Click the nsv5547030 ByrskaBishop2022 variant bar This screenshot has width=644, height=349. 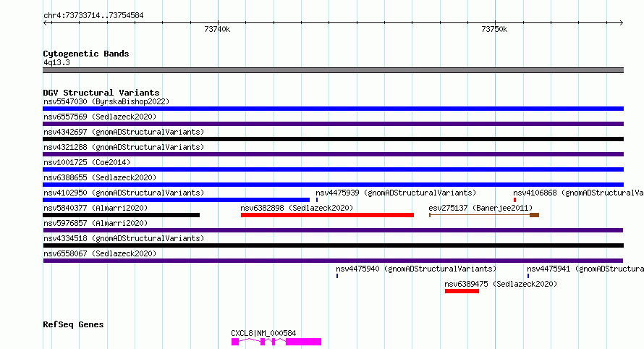click(x=333, y=109)
